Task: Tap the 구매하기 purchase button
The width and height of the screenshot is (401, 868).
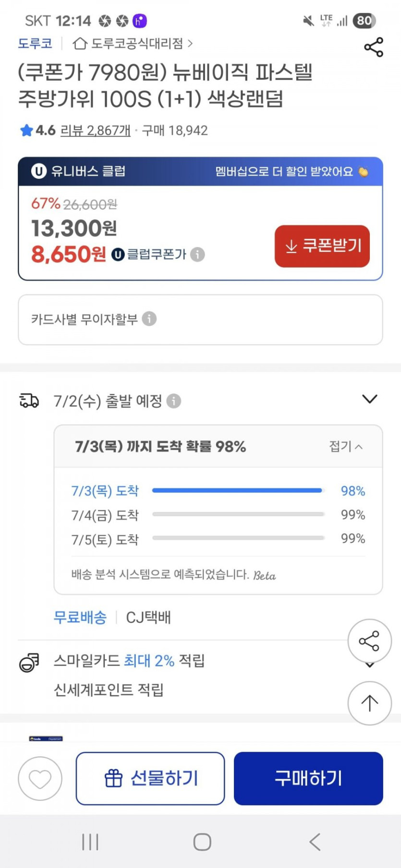Action: point(308,778)
